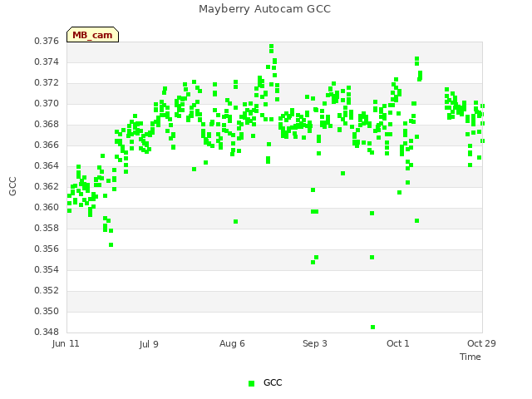Viewport: 532px width, 399px height.
Task: Click the 0.368 y-axis label
Action: click(x=47, y=124)
